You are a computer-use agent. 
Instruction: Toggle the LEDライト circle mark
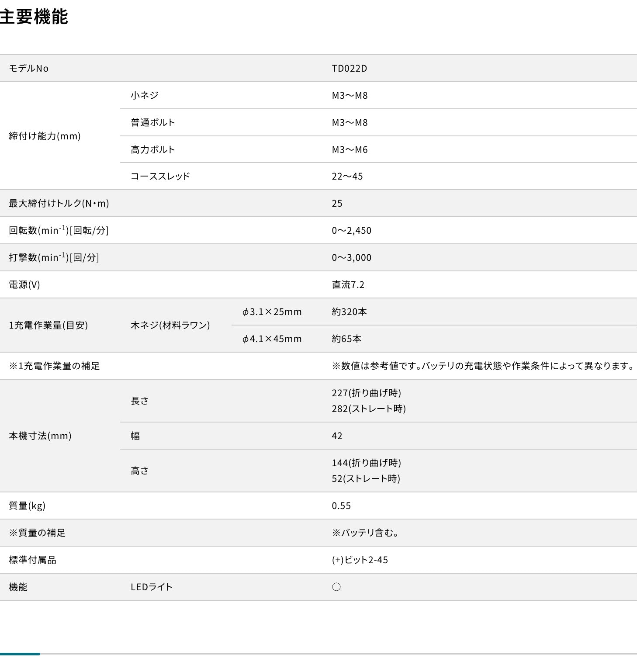coord(336,587)
